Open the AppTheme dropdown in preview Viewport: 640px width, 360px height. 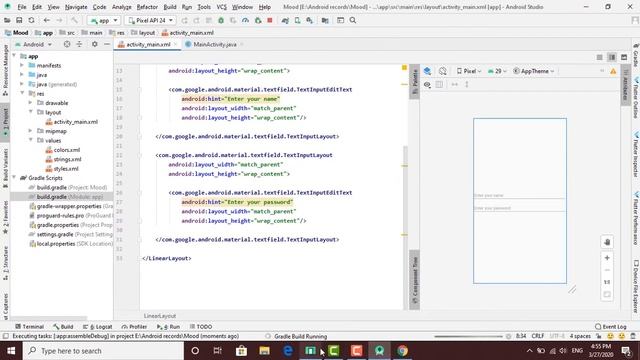click(534, 71)
